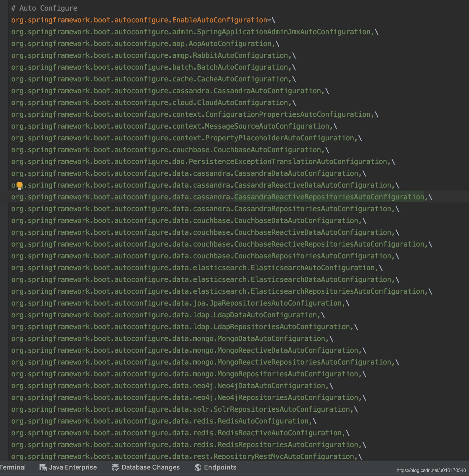Click the CassandraRepositoriesAutoConfiguration line
469x476 pixels.
205,209
